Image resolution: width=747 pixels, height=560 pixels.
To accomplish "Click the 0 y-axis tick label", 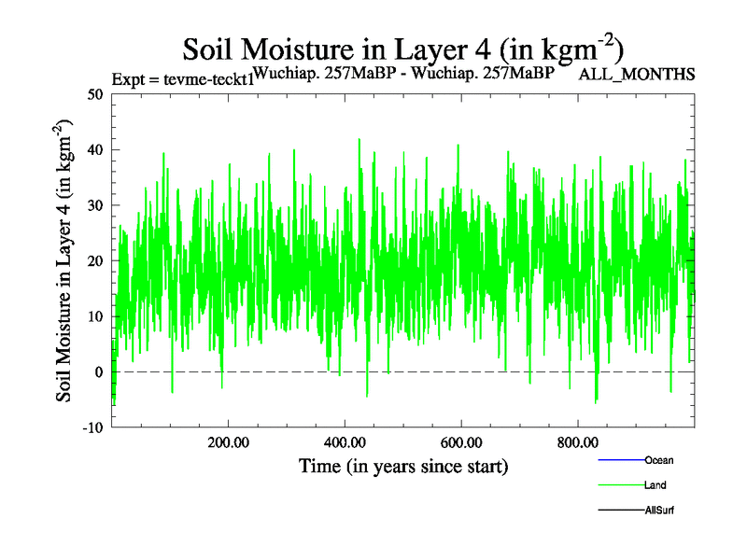I will [x=99, y=372].
